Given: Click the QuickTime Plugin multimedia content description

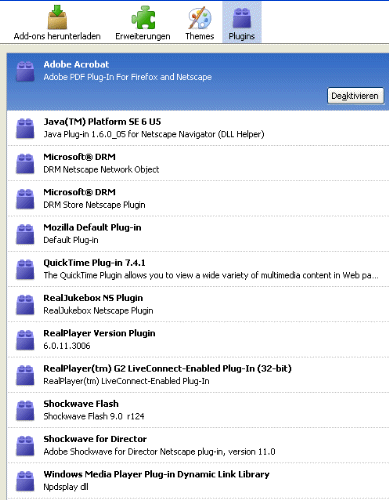Looking at the screenshot, I should (211, 275).
